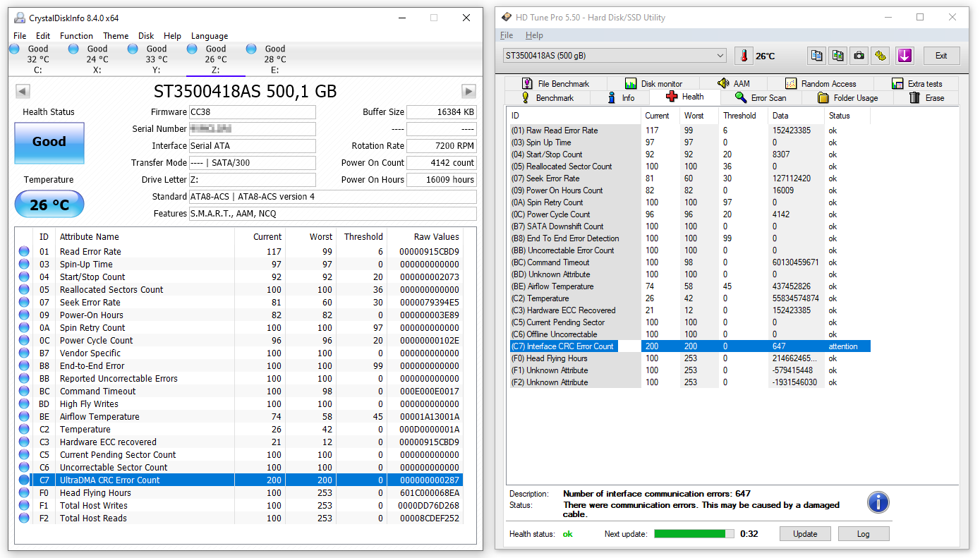Select the (C2) Temperature row in HD Tune
This screenshot has height=558, width=980.
[x=690, y=298]
